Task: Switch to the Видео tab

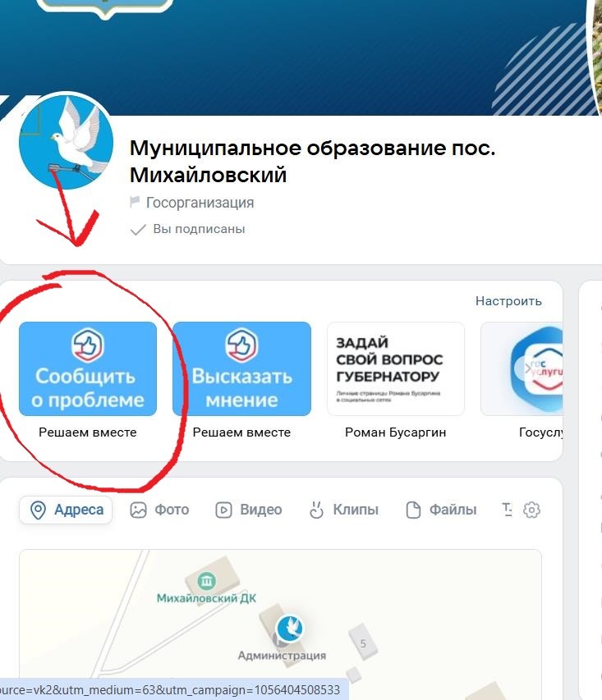Action: [x=249, y=510]
